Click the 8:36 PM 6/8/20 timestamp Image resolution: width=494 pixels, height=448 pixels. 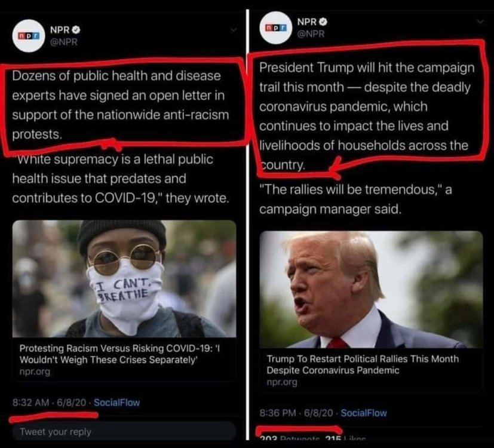(296, 413)
